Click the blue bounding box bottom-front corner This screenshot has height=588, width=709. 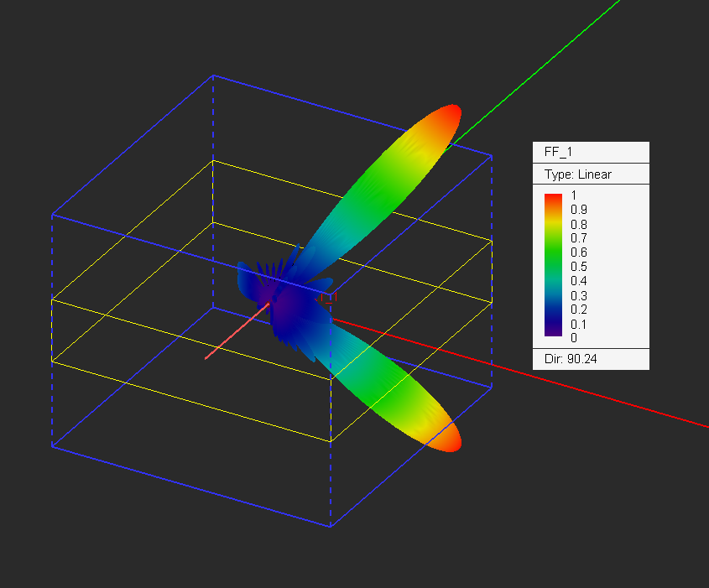pos(330,527)
